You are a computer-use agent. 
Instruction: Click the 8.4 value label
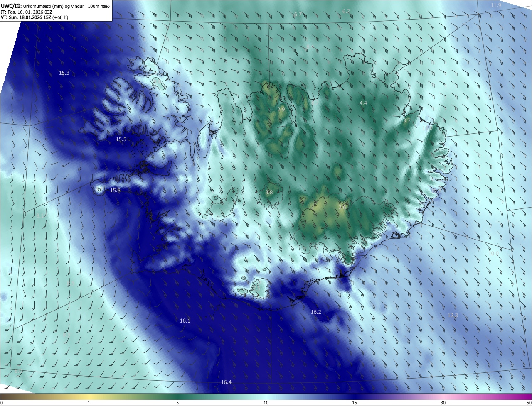pyautogui.click(x=310, y=46)
